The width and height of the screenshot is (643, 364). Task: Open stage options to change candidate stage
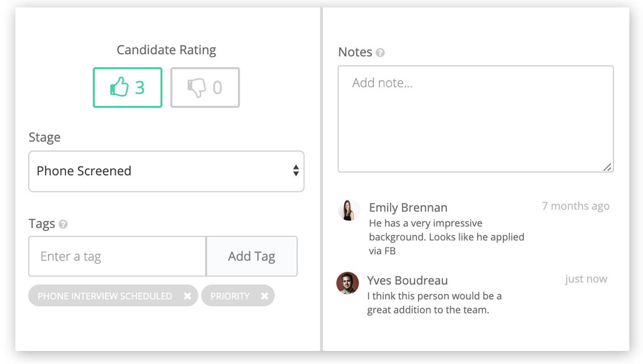pos(166,171)
